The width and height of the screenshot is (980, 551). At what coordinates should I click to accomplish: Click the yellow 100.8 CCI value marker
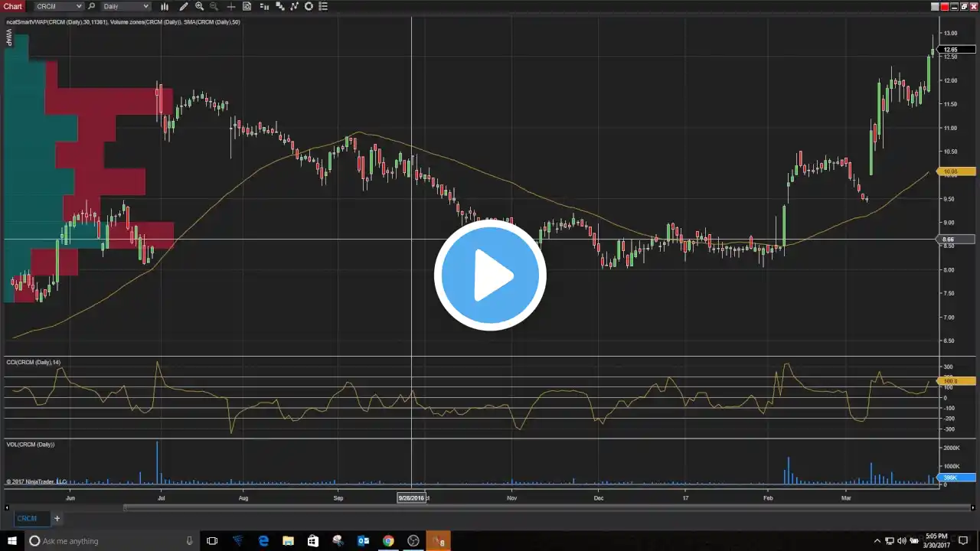coord(956,380)
